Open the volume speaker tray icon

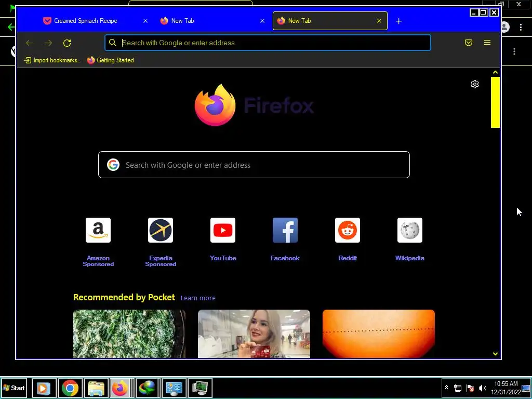pyautogui.click(x=483, y=388)
